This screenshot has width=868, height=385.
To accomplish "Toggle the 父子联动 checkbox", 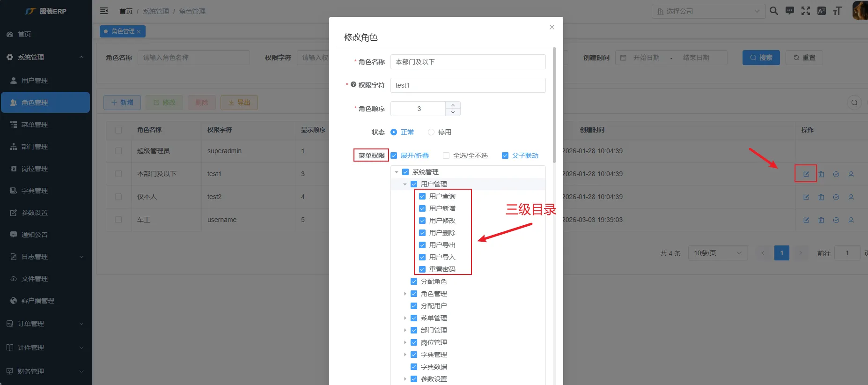I will (505, 155).
